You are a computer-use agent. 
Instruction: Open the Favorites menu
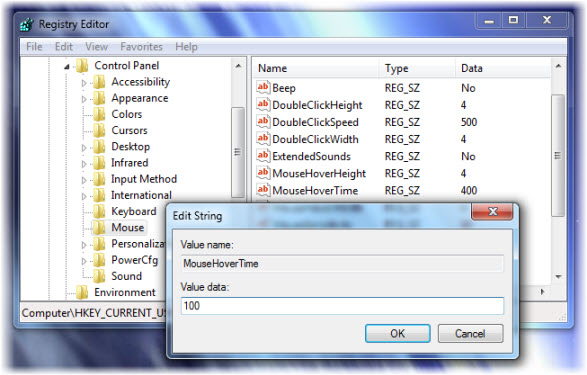click(142, 47)
